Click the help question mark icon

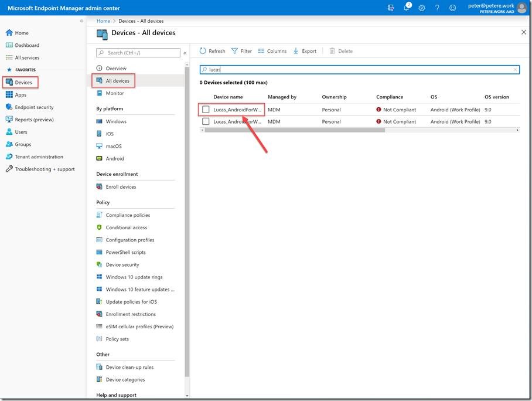[x=436, y=8]
